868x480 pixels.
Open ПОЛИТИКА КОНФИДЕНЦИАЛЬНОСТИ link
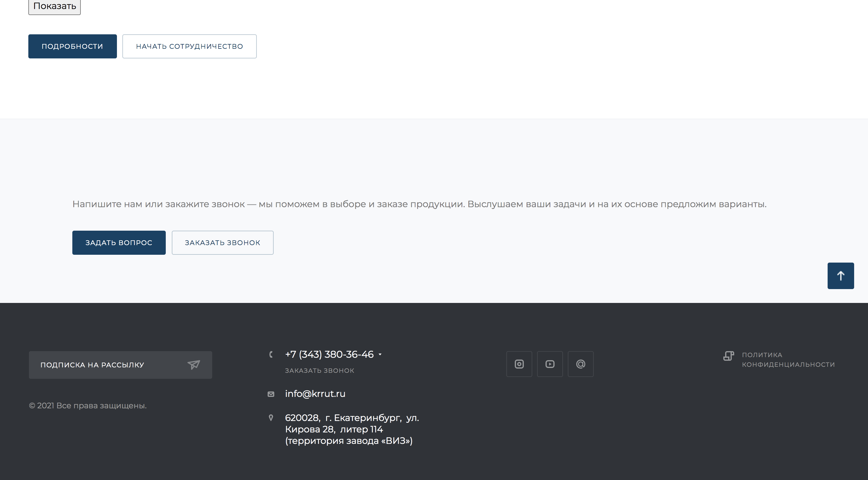[x=788, y=360]
